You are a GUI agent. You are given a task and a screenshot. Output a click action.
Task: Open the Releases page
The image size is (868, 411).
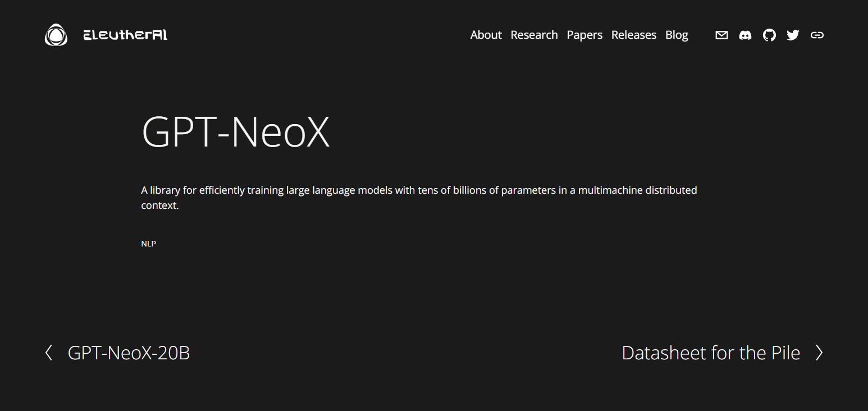(x=634, y=35)
